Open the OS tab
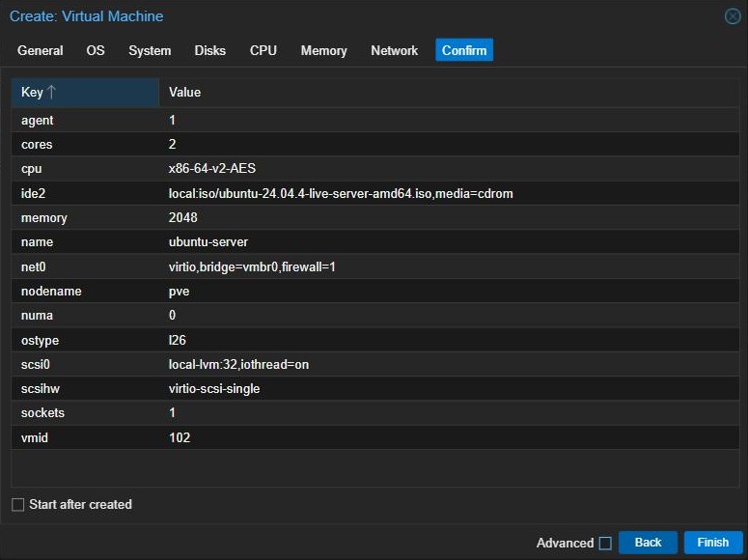 point(96,50)
